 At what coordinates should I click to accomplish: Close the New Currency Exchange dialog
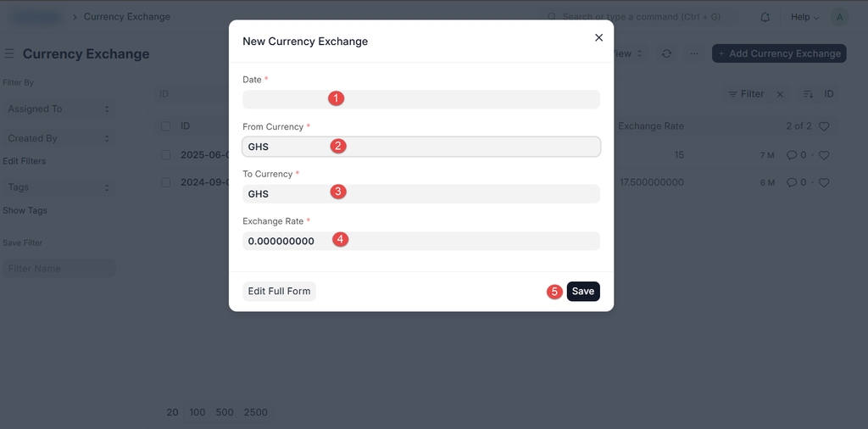pyautogui.click(x=598, y=38)
